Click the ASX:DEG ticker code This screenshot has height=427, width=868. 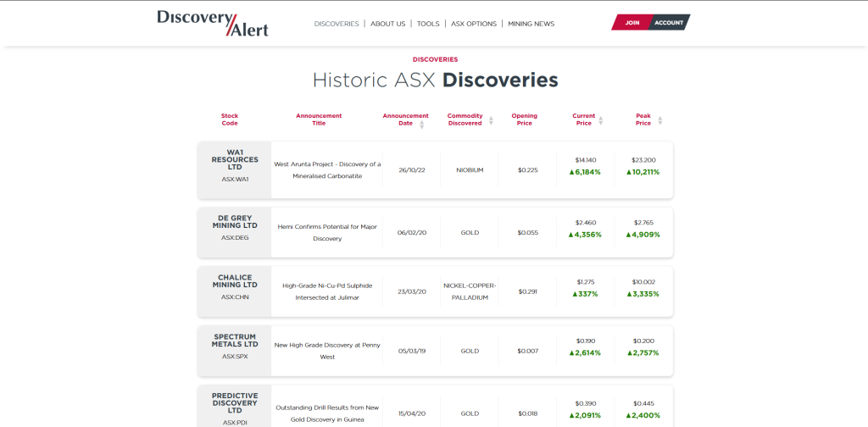pyautogui.click(x=235, y=238)
